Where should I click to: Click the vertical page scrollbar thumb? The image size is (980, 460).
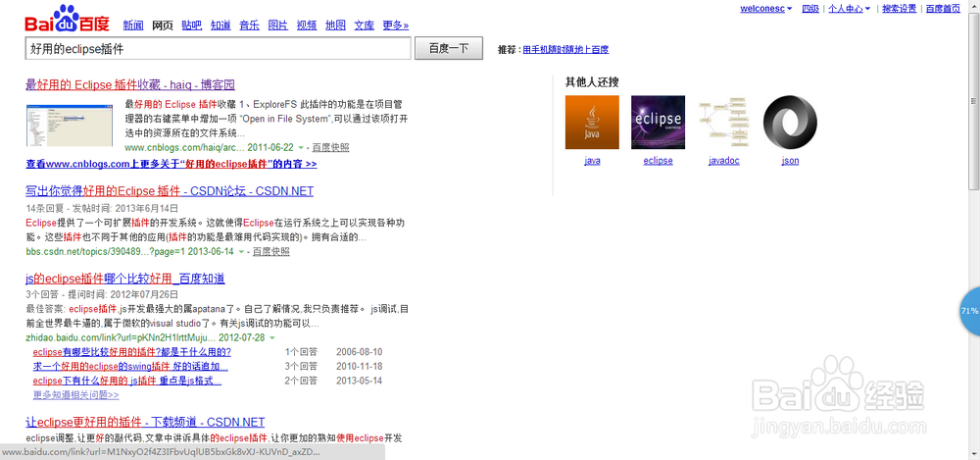[974, 100]
